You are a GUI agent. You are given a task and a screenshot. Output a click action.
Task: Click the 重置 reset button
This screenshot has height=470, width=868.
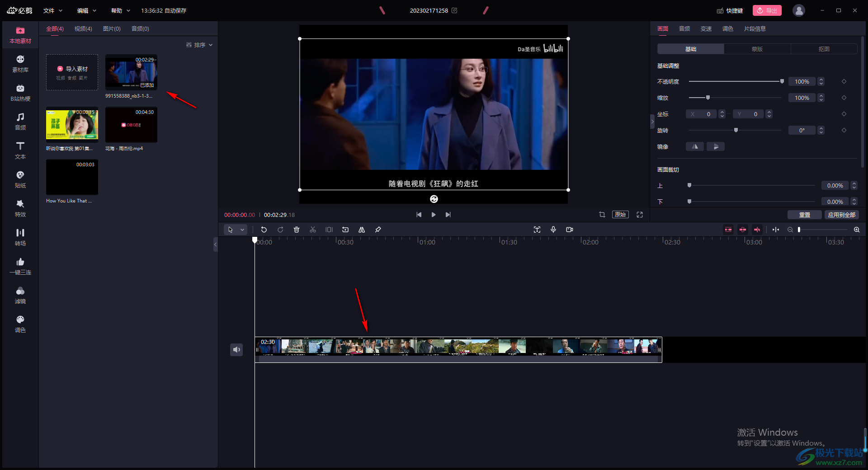(x=805, y=215)
